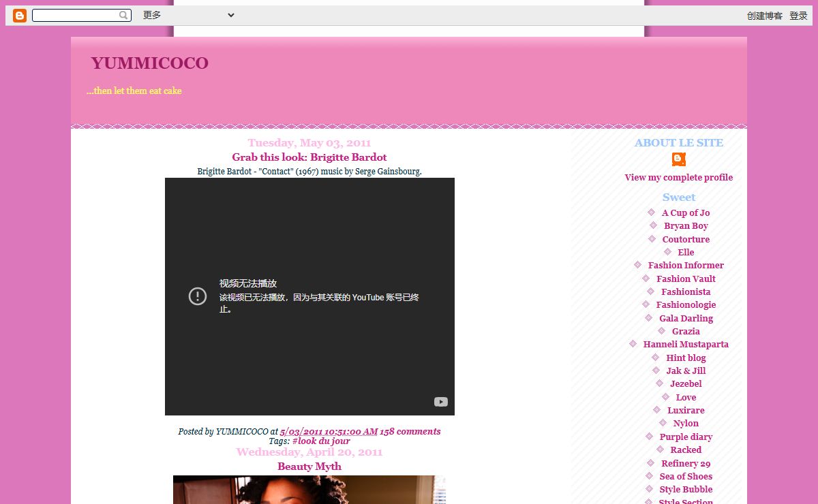Click the Wednesday, April 20, 2011 date header
This screenshot has width=818, height=504.
point(309,452)
